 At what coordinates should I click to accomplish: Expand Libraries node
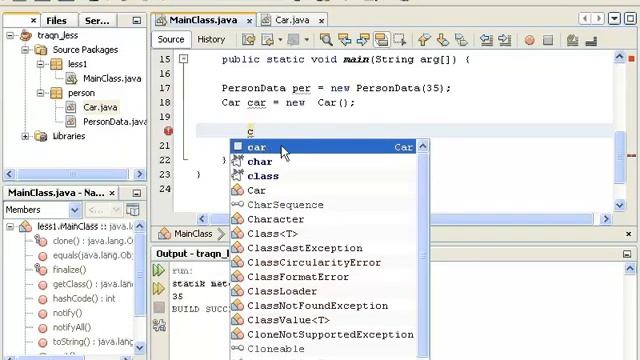25,136
